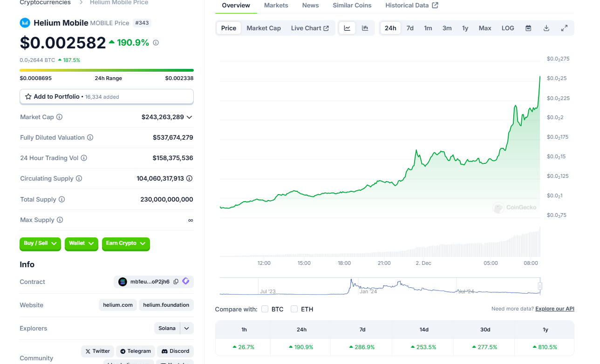Expand Solana explorers dropdown arrow
This screenshot has width=600, height=364.
[186, 328]
